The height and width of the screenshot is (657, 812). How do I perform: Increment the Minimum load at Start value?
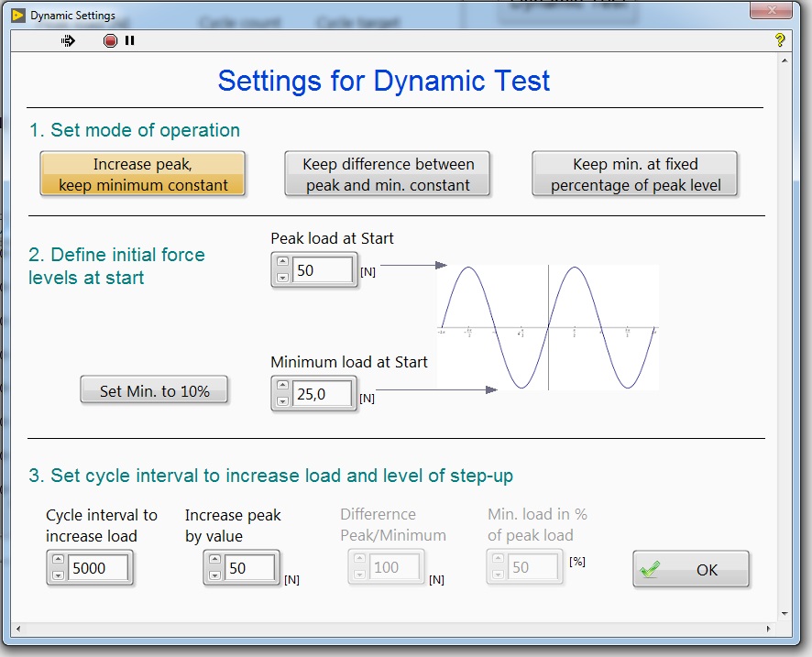[x=282, y=387]
